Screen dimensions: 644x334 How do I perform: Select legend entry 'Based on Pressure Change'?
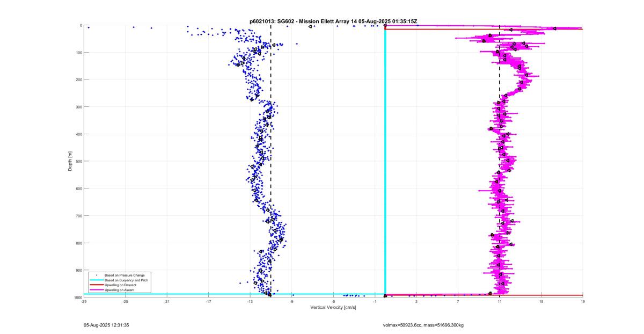pos(125,275)
